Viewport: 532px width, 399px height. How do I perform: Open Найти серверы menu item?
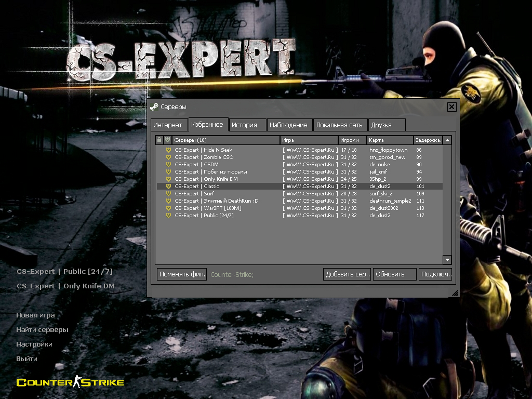[x=43, y=330]
